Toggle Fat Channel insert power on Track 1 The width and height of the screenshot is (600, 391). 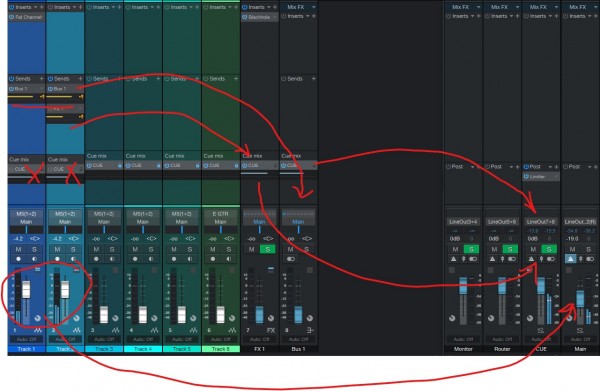[11, 17]
